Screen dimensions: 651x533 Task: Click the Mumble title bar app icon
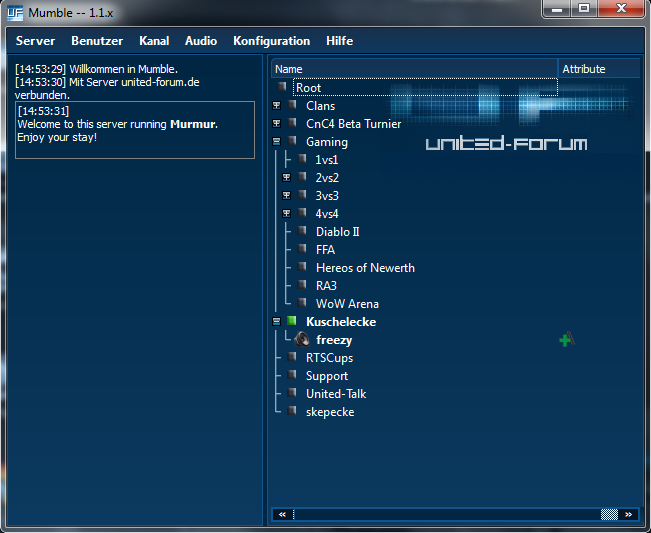coord(15,13)
